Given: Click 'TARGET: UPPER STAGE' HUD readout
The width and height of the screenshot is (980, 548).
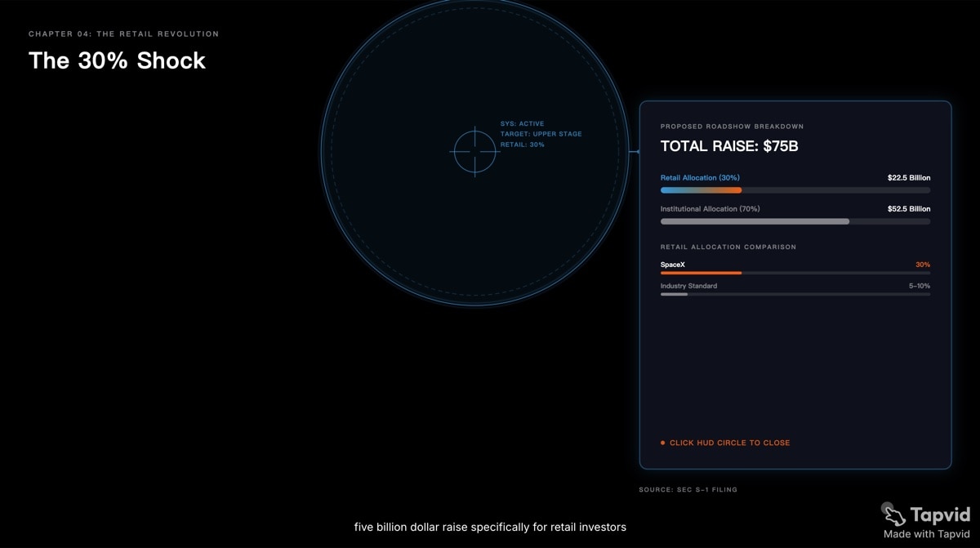Looking at the screenshot, I should pyautogui.click(x=541, y=134).
